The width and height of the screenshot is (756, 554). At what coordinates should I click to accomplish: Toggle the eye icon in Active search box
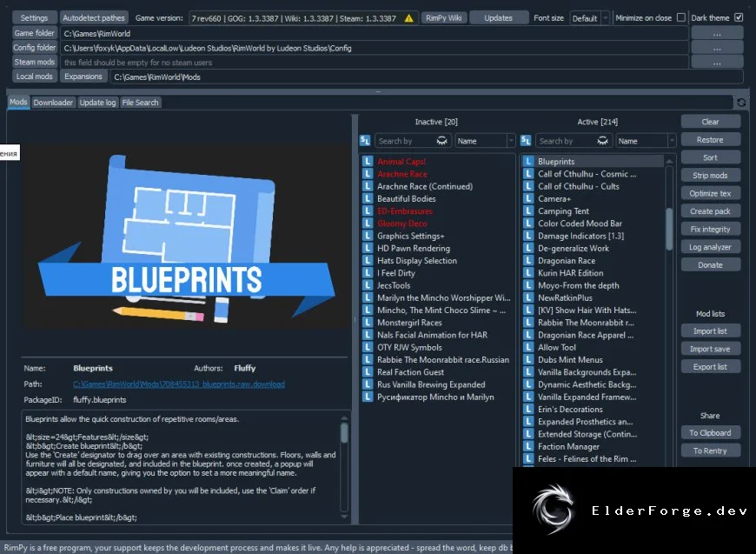tap(603, 140)
